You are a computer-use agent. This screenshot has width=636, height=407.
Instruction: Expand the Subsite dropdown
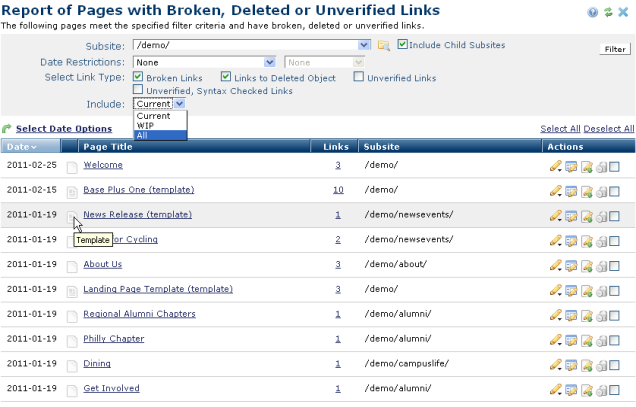364,46
